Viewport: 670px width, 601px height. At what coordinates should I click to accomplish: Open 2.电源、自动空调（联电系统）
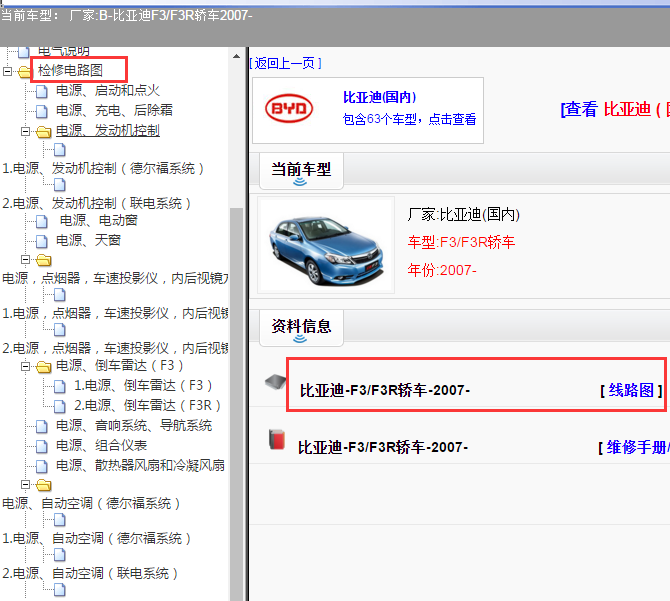(x=90, y=573)
